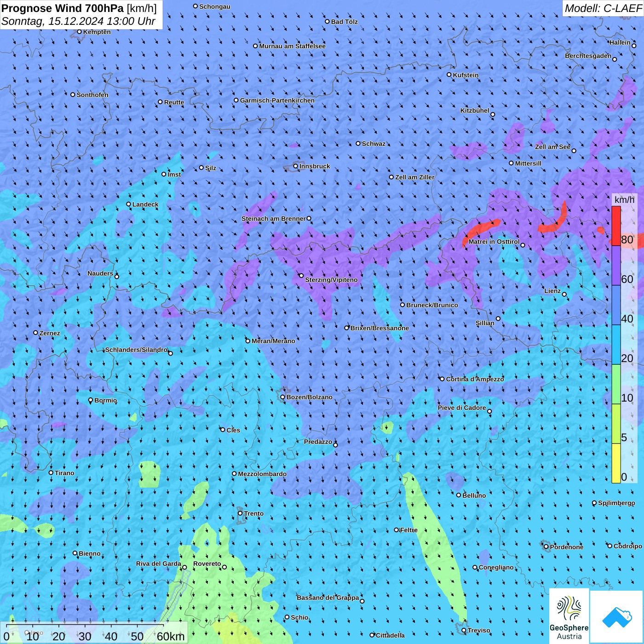
Task: Click the 'Meran/Merano' label
Action: coord(274,341)
